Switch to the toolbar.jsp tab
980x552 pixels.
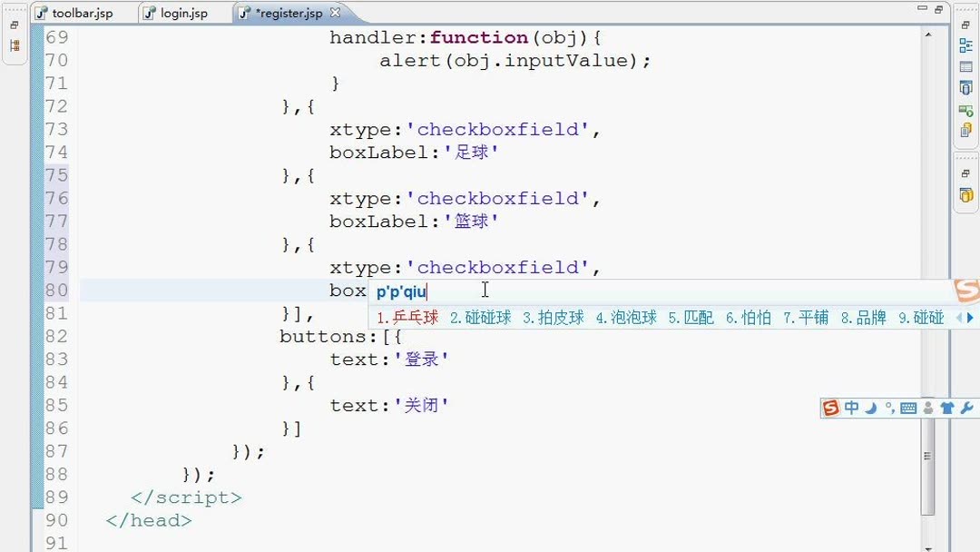[82, 13]
